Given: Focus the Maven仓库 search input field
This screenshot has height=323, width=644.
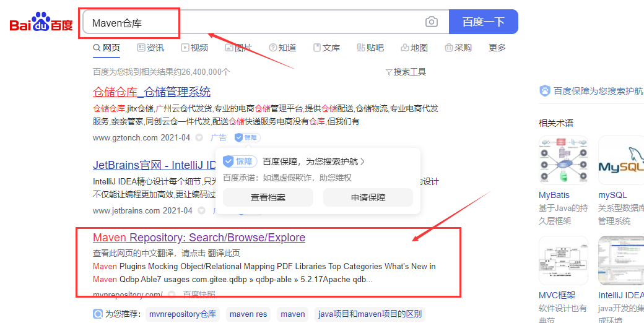Looking at the screenshot, I should click(266, 22).
